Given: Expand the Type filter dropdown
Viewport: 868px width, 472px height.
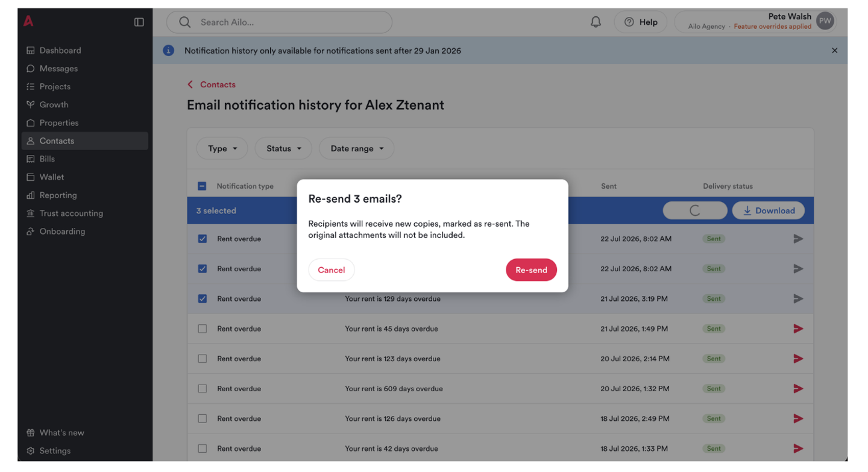Looking at the screenshot, I should pyautogui.click(x=222, y=148).
